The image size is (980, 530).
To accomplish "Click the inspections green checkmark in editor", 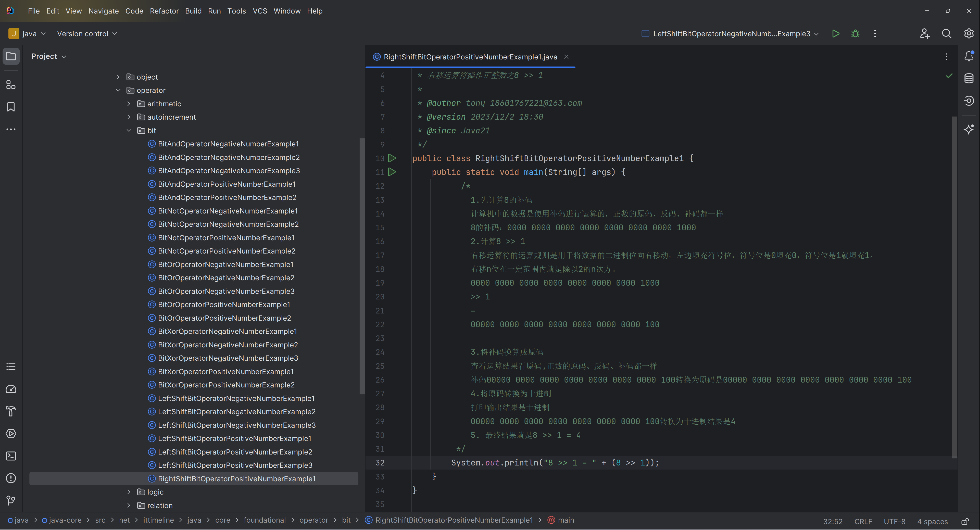I will (949, 76).
